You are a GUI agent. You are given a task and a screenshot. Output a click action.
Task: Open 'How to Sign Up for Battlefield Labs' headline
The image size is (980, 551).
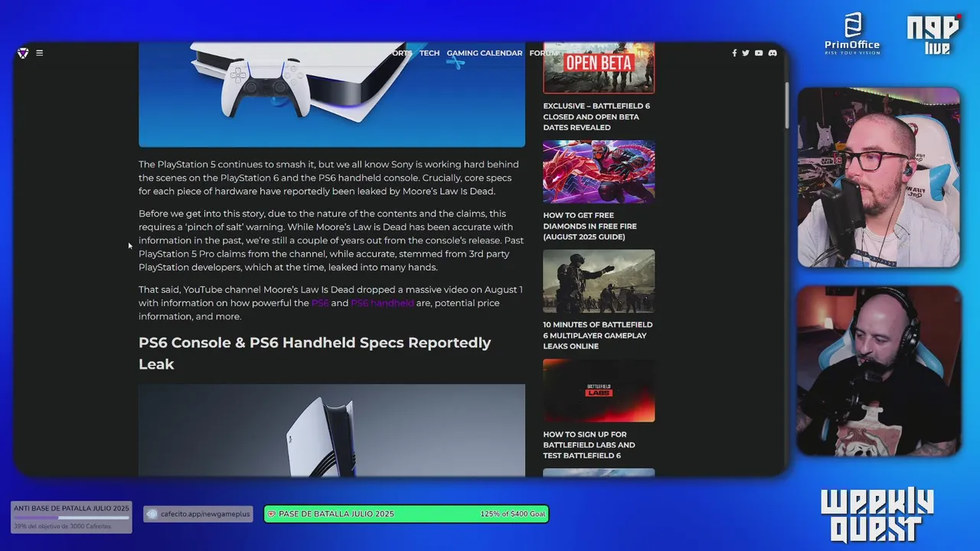pyautogui.click(x=590, y=445)
